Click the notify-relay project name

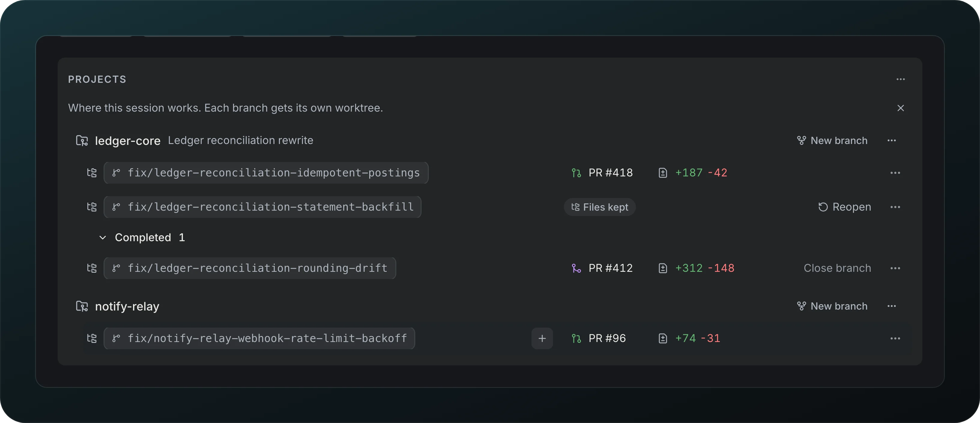pos(127,306)
